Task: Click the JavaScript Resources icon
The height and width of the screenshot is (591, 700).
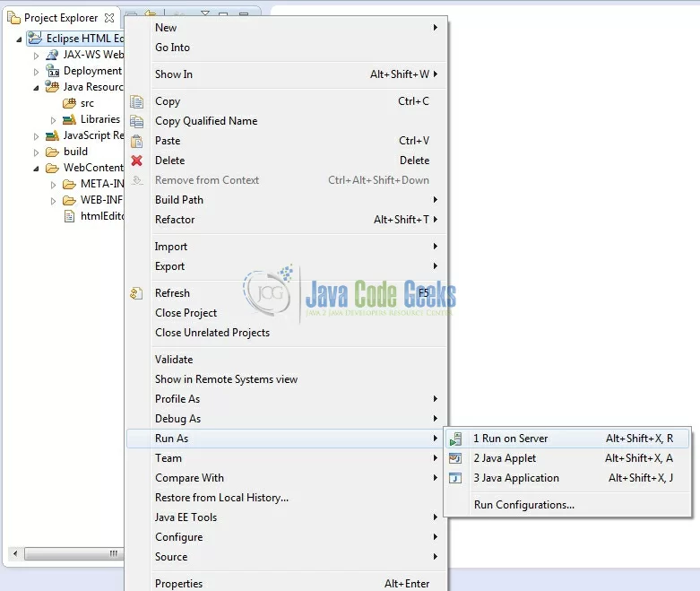Action: (52, 135)
